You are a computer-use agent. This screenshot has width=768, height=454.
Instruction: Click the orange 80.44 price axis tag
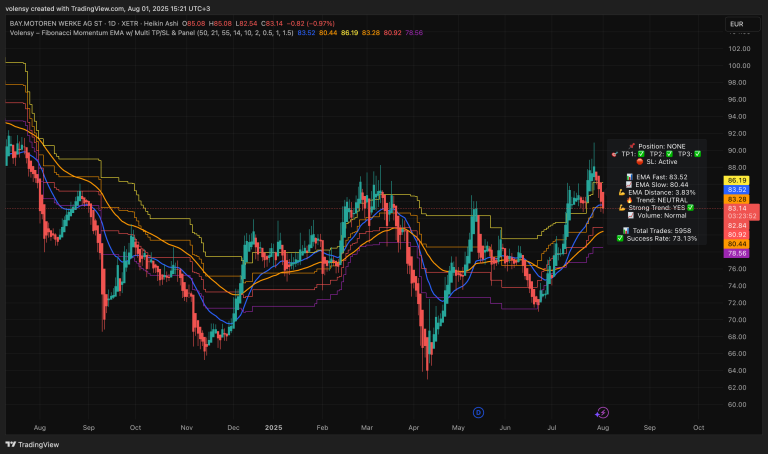click(x=736, y=244)
